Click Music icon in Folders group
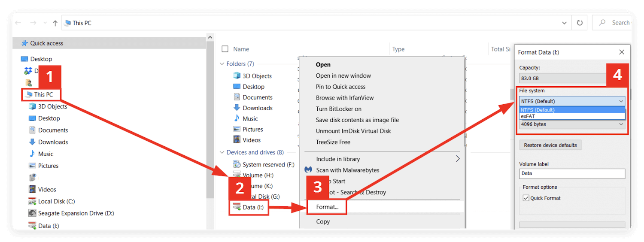 click(x=237, y=119)
